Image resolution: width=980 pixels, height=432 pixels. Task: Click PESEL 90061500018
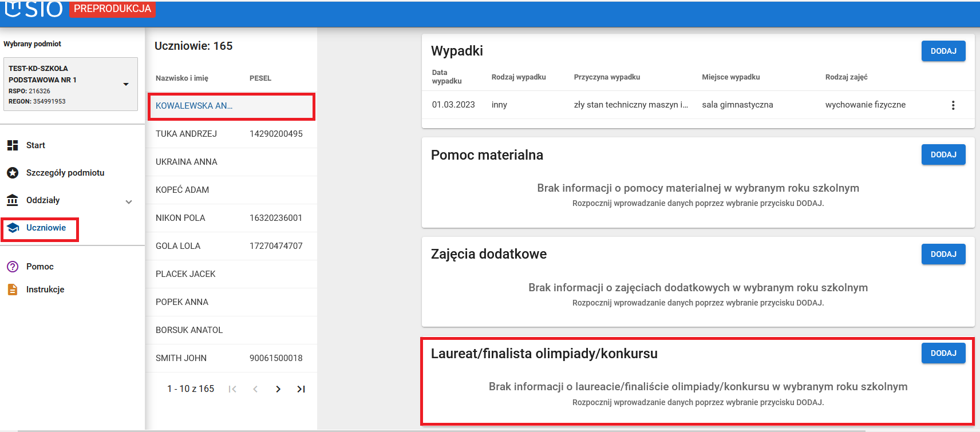coord(276,358)
